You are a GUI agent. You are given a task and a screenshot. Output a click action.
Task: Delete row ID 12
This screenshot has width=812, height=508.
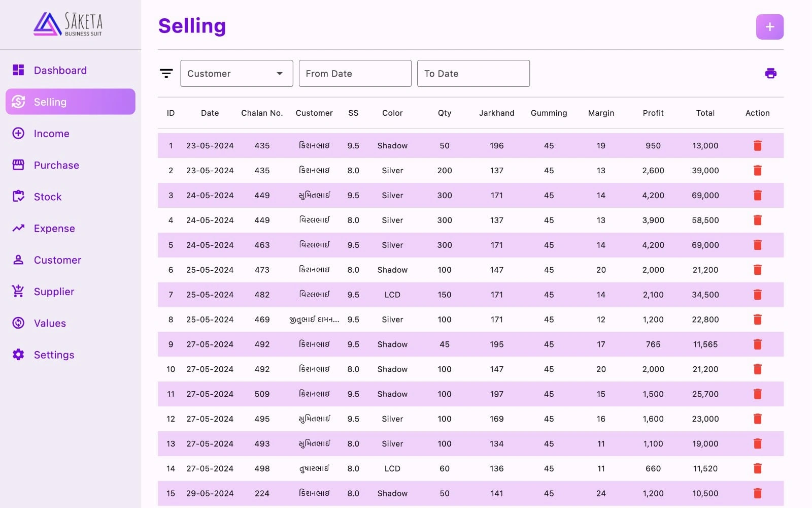tap(757, 419)
